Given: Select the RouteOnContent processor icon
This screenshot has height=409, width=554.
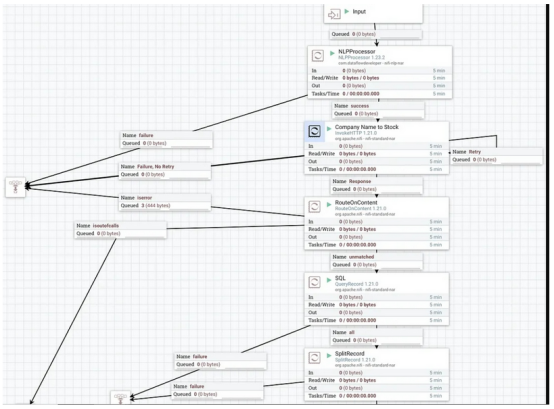Looking at the screenshot, I should (314, 207).
